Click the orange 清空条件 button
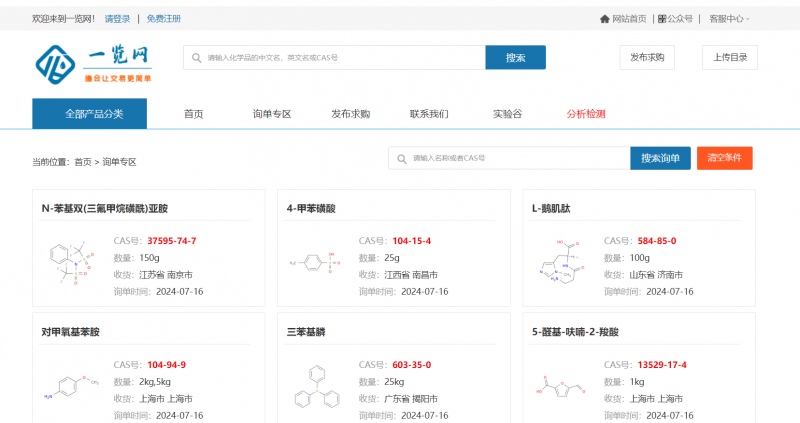Screen dimensions: 800x423 click(724, 158)
